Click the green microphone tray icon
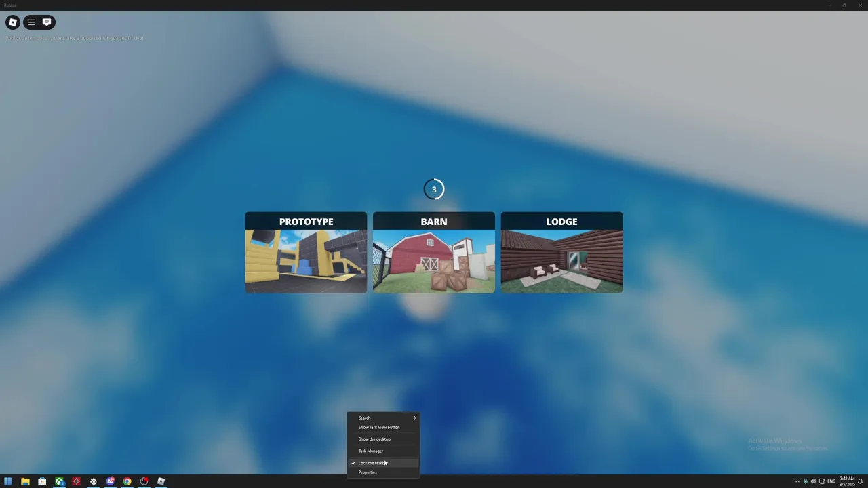 click(806, 481)
